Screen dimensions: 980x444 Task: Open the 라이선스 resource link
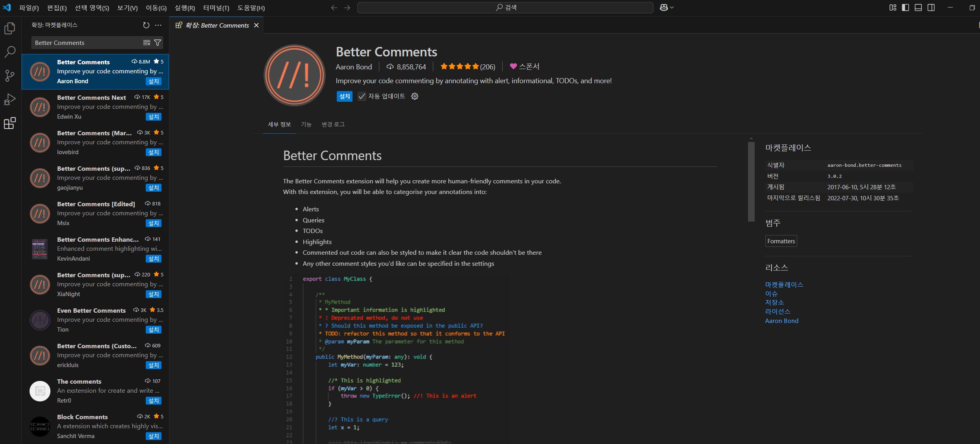coord(778,312)
